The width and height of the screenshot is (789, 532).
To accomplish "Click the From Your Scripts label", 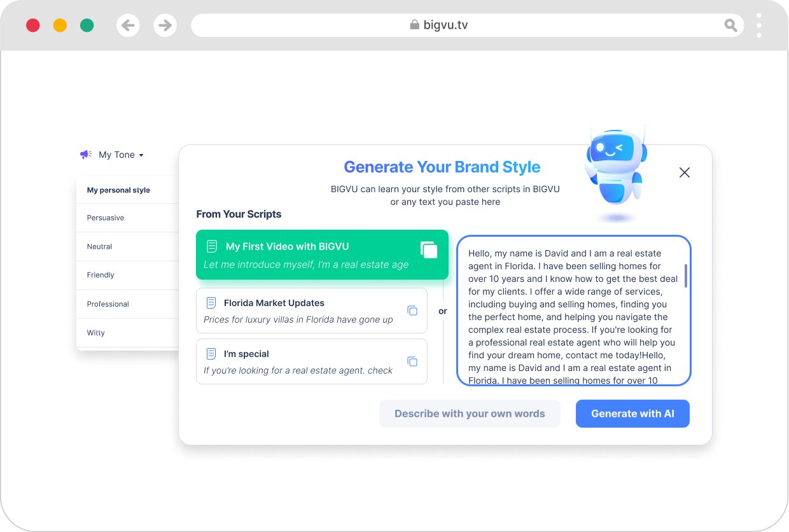I will (239, 214).
